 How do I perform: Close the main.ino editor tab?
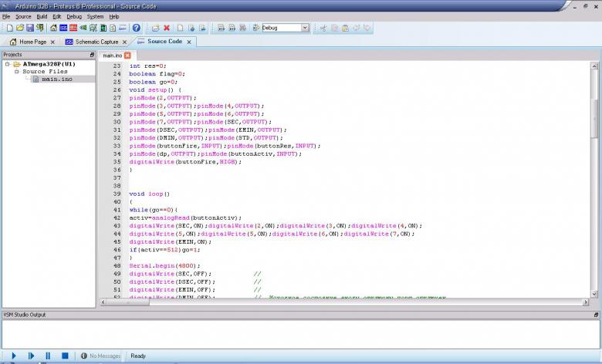[127, 56]
